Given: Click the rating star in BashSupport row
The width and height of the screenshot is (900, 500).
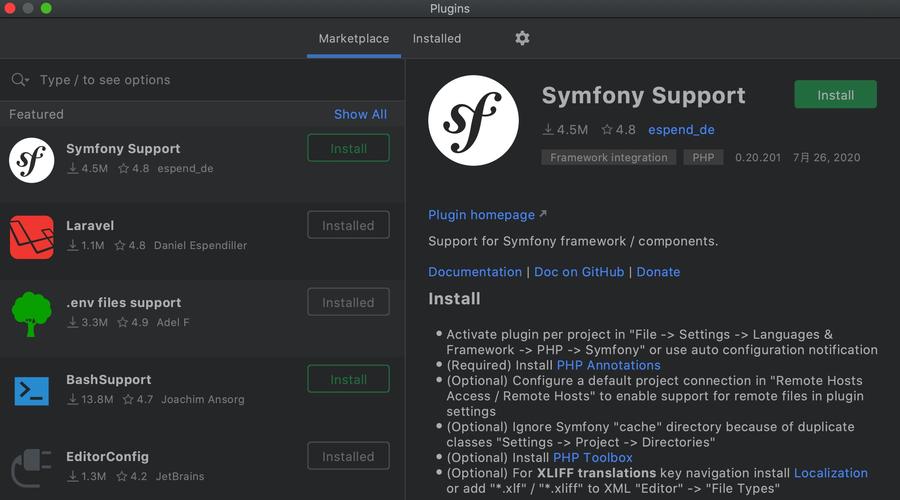Looking at the screenshot, I should coord(128,399).
